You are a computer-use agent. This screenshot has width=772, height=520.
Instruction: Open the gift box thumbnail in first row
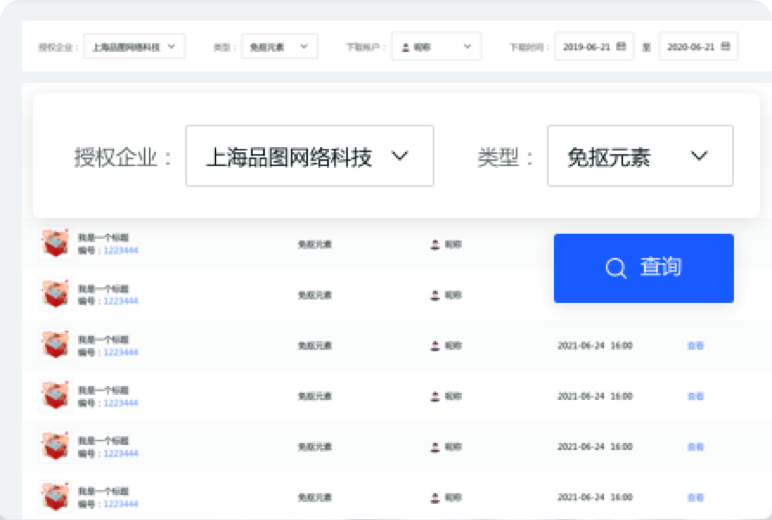pos(56,243)
